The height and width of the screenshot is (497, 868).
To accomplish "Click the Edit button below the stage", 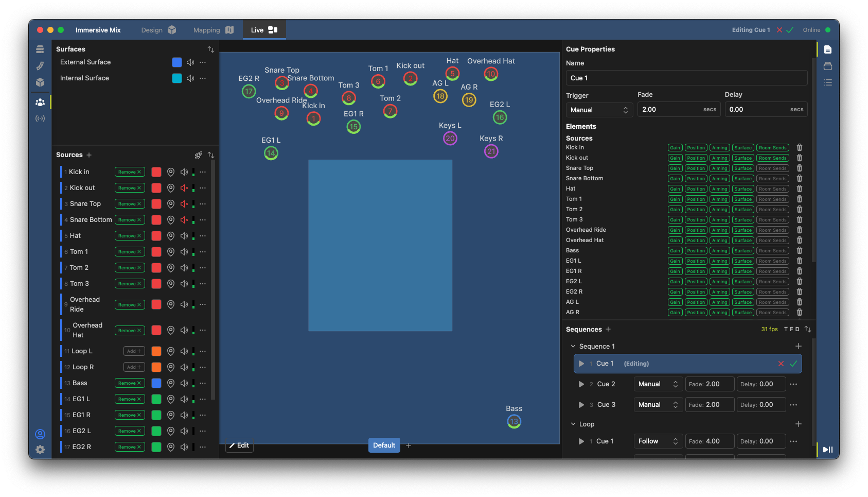I will [239, 445].
